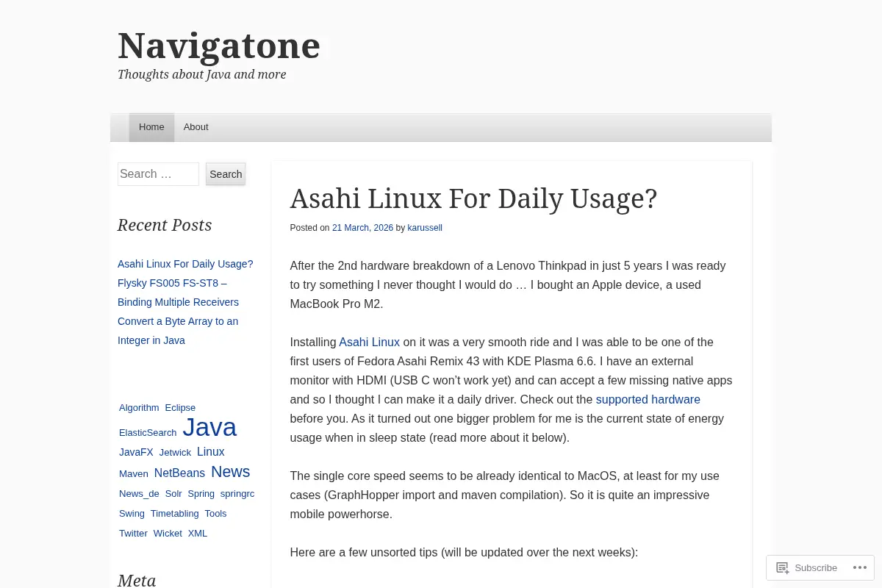Open recent post Convert a Byte Array
The width and height of the screenshot is (882, 588).
[x=178, y=331]
